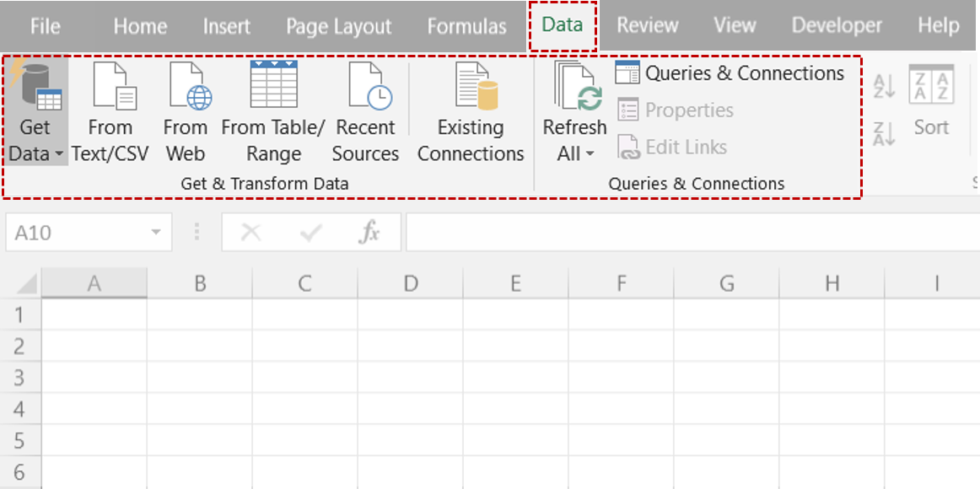
Task: Confirm entry with the formula bar checkmark
Action: pos(311,232)
